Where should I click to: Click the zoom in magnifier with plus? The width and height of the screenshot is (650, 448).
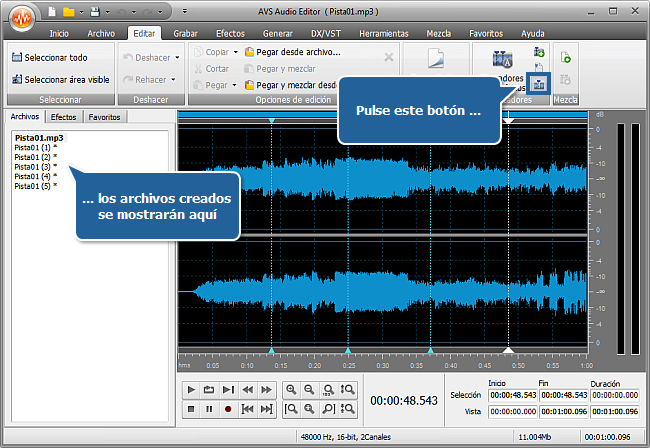pyautogui.click(x=291, y=390)
